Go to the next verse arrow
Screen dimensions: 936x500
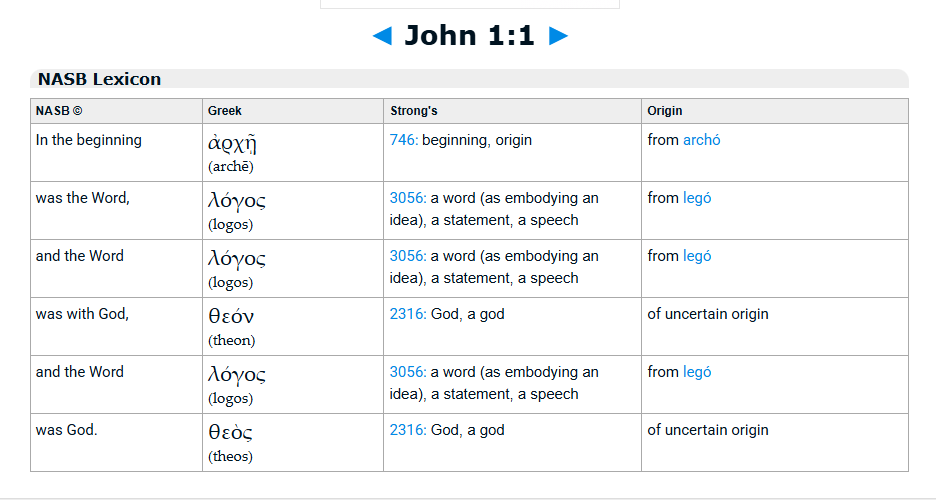tap(558, 36)
